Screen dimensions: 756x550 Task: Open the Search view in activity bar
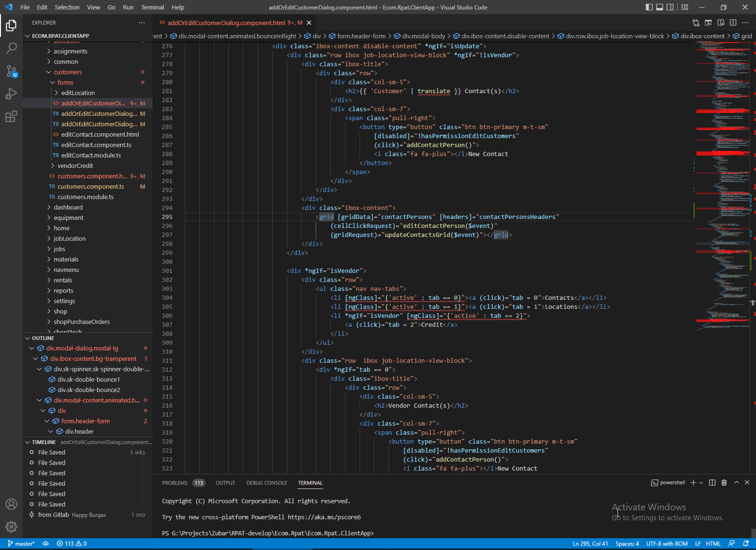[11, 48]
